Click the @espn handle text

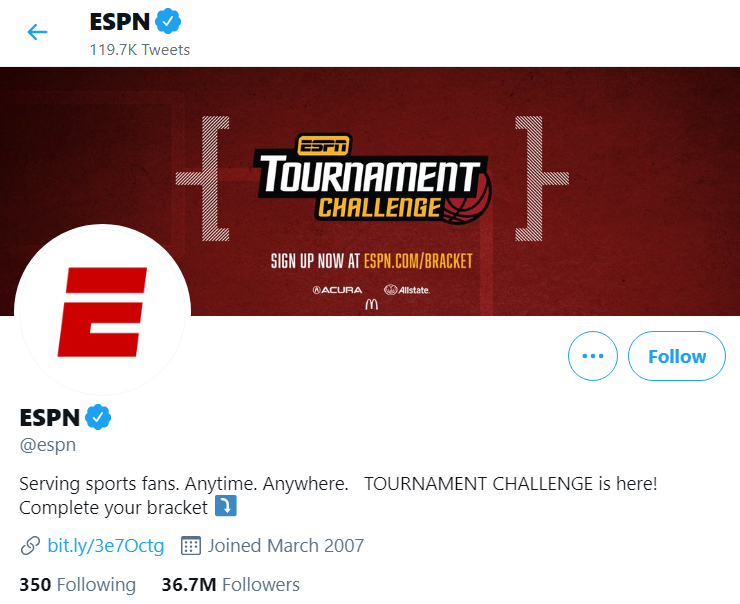click(48, 445)
